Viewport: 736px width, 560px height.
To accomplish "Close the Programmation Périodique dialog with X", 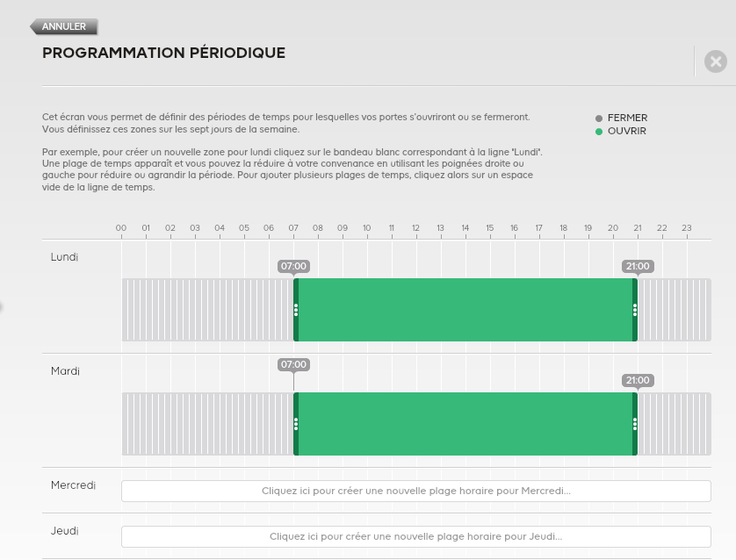I will pyautogui.click(x=715, y=61).
